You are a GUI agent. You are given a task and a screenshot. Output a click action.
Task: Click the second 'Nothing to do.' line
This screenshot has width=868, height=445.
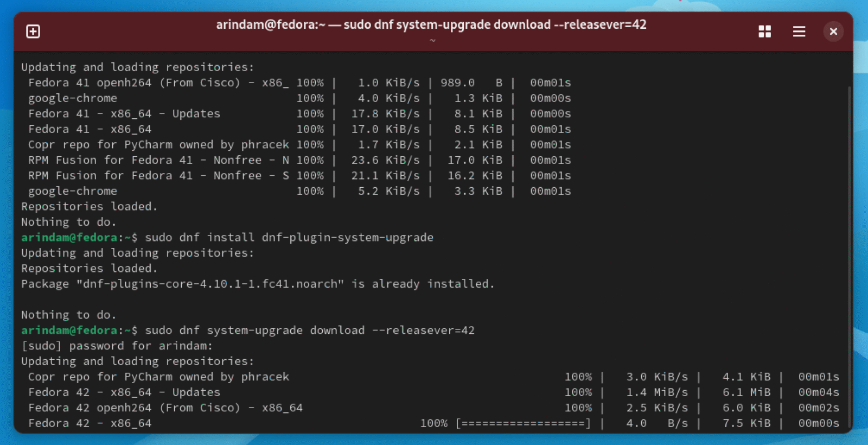click(69, 315)
